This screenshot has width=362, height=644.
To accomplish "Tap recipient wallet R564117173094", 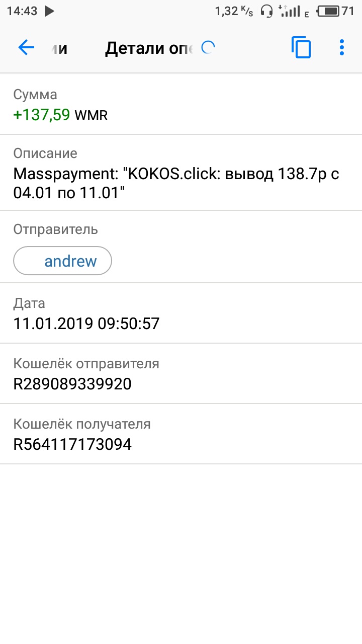I will [72, 444].
